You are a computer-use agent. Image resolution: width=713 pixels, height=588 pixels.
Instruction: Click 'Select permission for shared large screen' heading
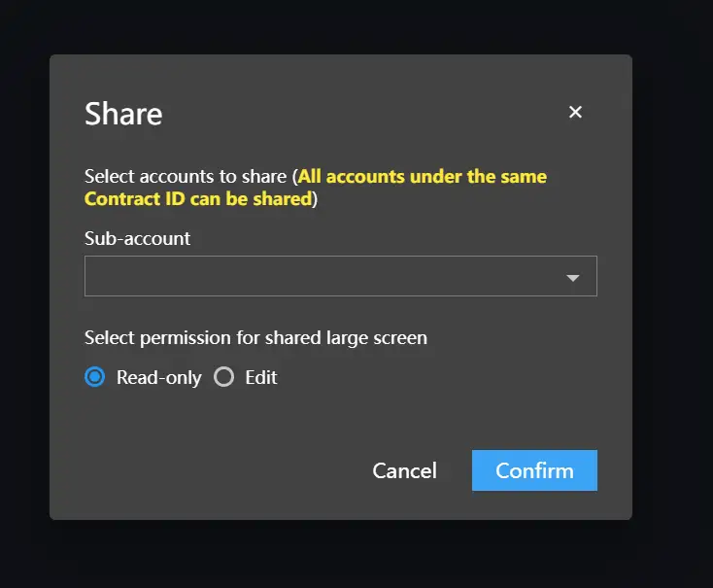pos(255,338)
